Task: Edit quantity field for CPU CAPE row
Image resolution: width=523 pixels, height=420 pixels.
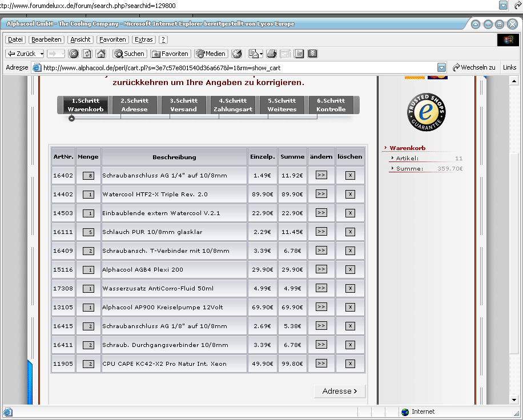Action: coord(88,364)
